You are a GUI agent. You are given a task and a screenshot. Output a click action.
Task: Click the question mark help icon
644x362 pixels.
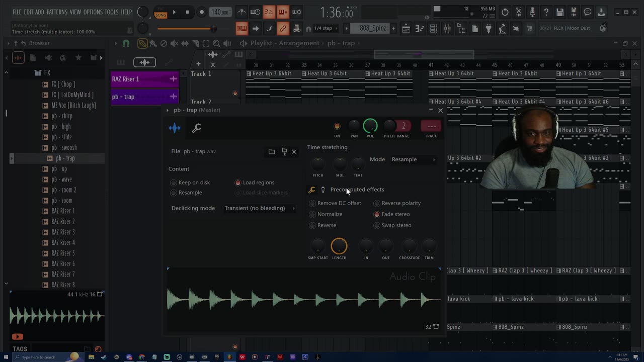pos(546,12)
